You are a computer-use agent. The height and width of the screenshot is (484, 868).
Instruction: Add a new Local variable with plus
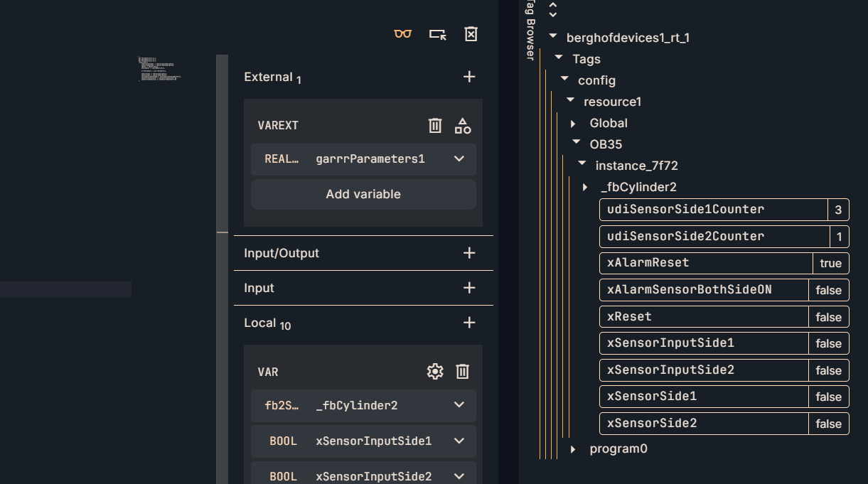pyautogui.click(x=469, y=323)
